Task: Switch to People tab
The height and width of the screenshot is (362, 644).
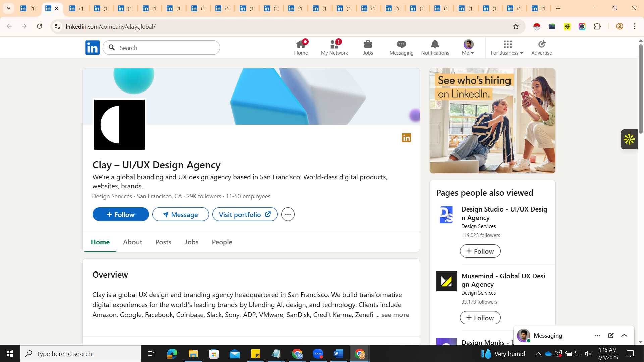Action: tap(222, 242)
